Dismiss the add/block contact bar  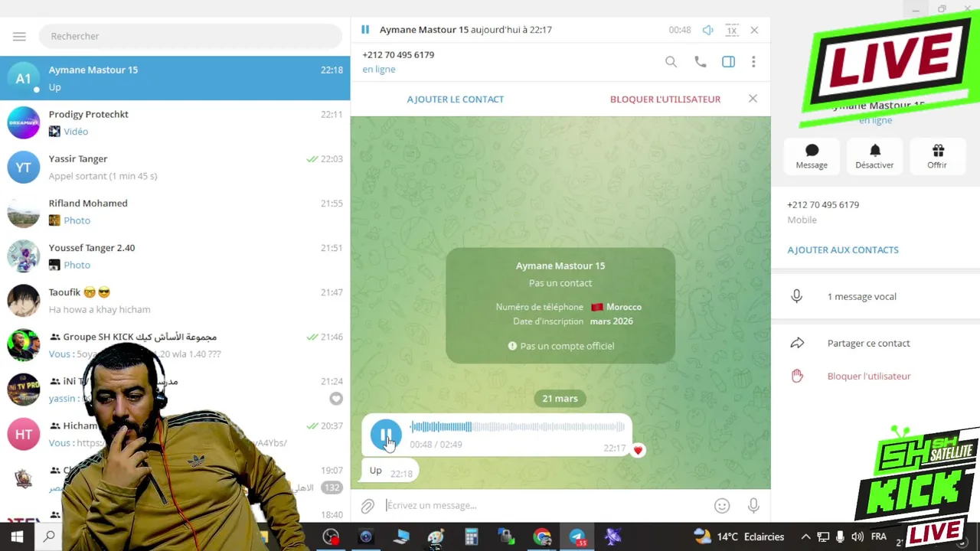(x=753, y=99)
